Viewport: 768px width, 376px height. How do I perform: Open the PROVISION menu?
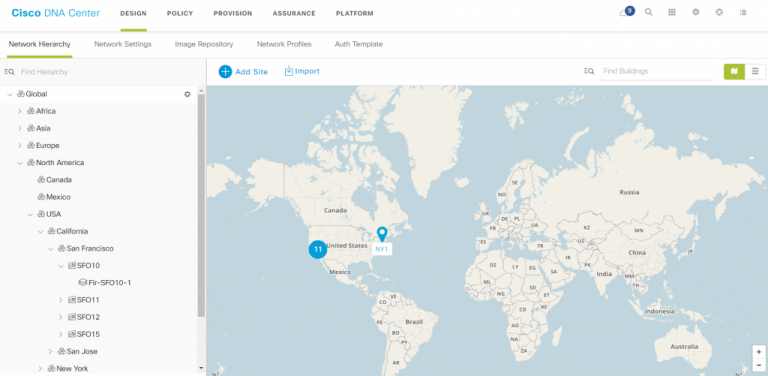(x=233, y=13)
